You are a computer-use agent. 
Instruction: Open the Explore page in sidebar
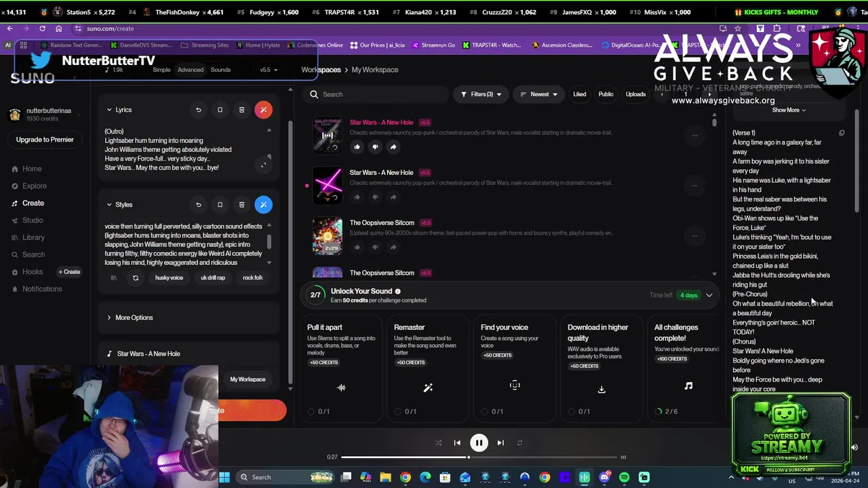pos(28,186)
